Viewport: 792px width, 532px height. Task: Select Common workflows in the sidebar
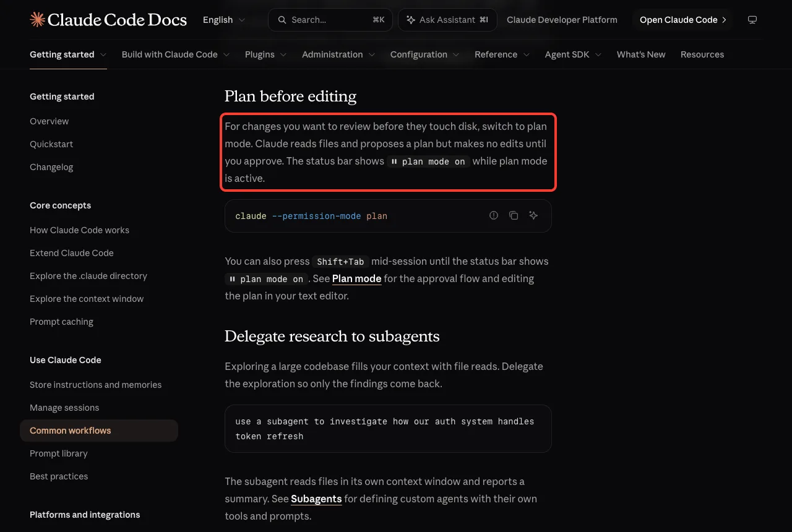point(99,431)
